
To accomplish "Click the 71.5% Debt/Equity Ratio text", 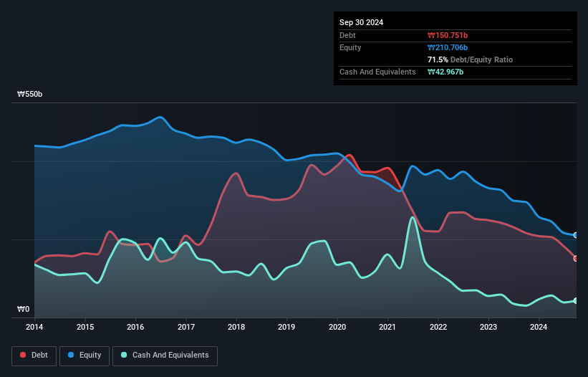I will pyautogui.click(x=470, y=59).
